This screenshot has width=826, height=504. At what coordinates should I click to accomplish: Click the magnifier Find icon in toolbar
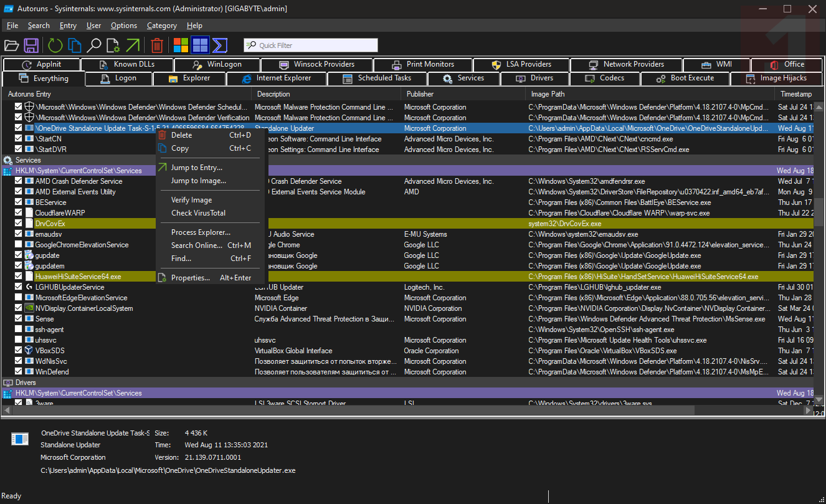[x=93, y=45]
